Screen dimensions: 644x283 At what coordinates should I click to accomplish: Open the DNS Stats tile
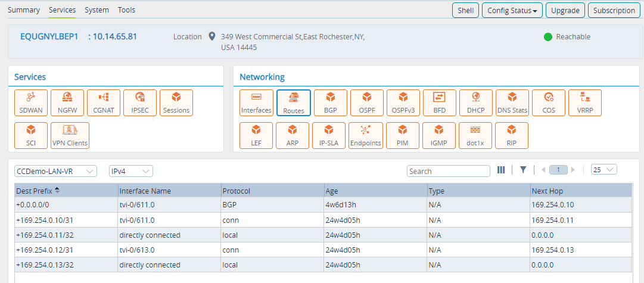[x=512, y=102]
